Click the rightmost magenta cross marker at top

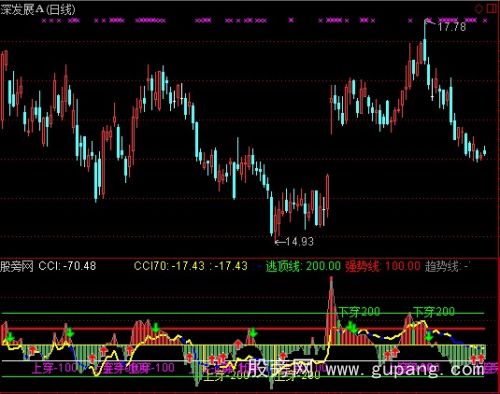point(485,21)
